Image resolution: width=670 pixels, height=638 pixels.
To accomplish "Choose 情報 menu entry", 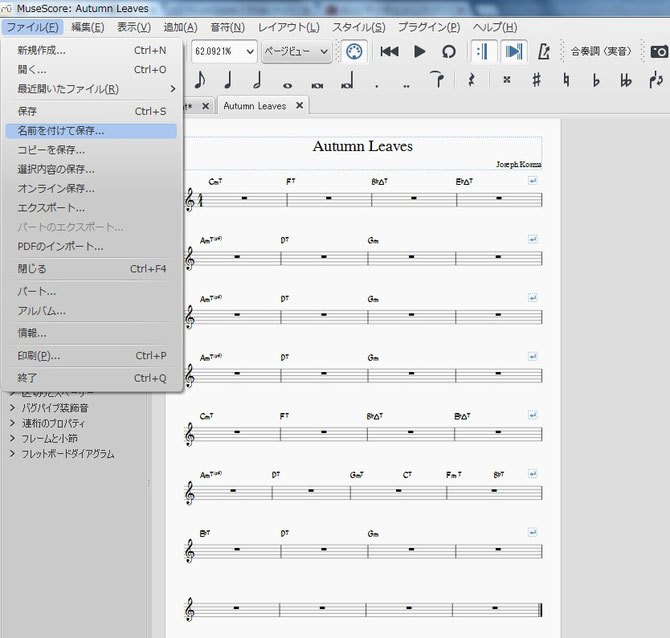I will 91,333.
